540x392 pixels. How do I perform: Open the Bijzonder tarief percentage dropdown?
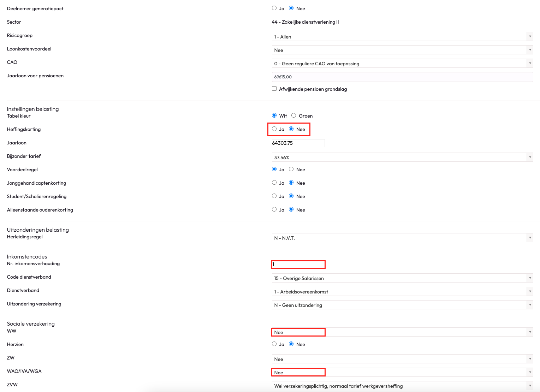(x=402, y=158)
